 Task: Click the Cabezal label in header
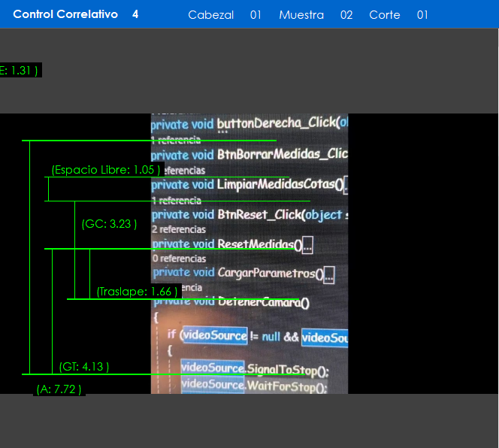[210, 15]
